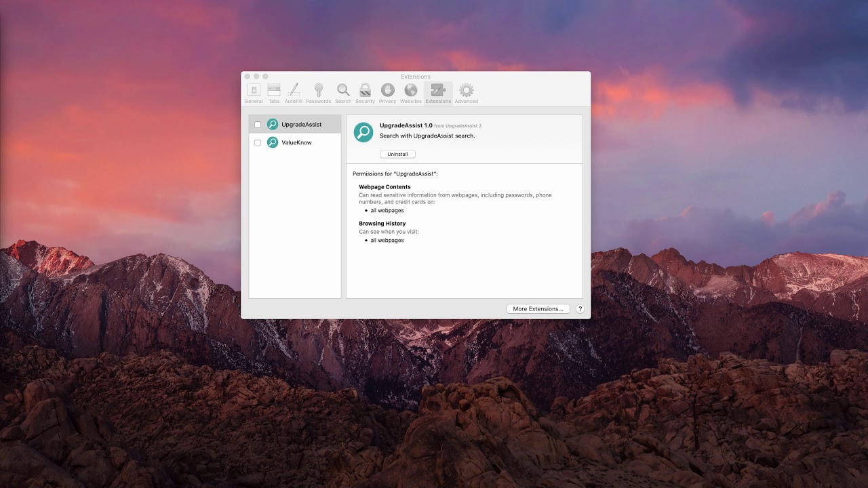Open the Passwords preferences pane
This screenshot has height=488, width=868.
coord(318,94)
